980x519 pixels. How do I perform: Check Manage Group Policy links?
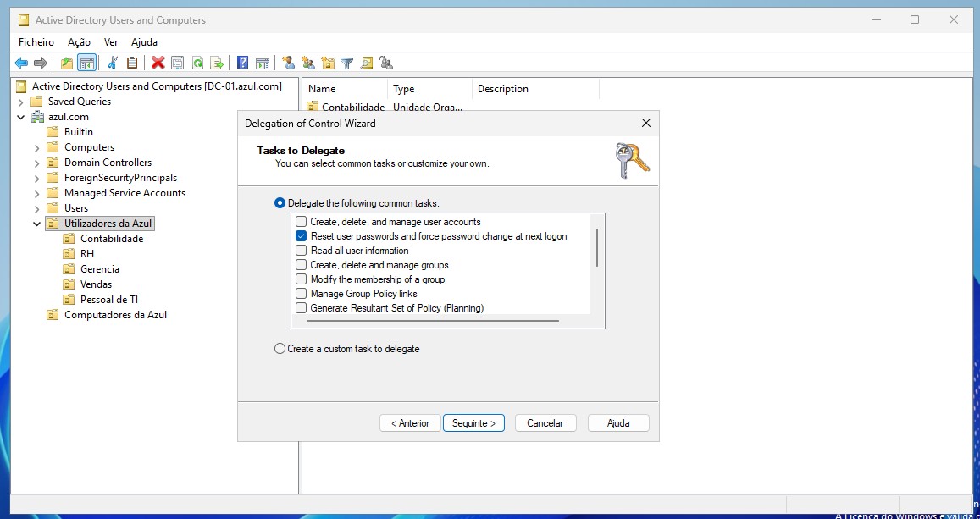(302, 294)
